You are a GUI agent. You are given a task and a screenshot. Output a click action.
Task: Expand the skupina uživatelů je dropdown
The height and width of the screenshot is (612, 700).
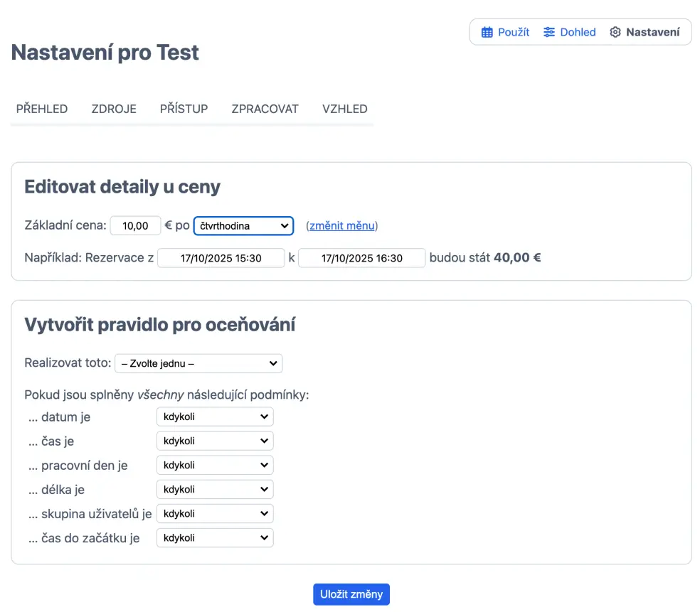click(x=215, y=513)
